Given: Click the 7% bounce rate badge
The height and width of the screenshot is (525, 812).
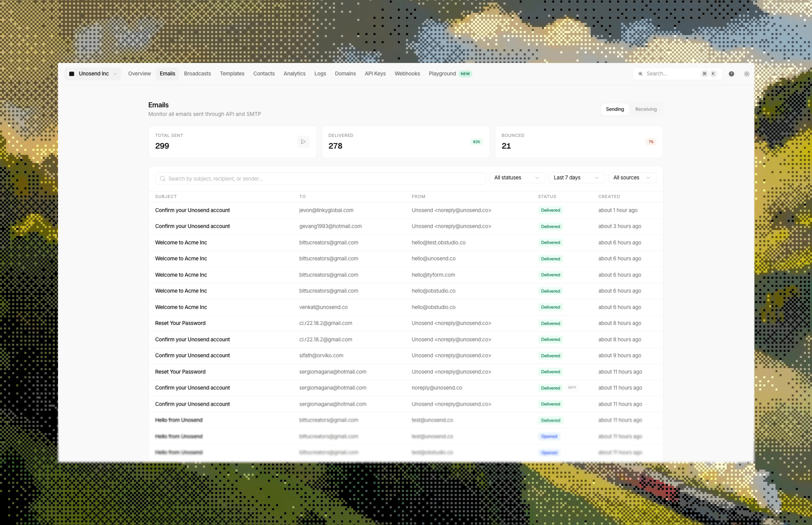Looking at the screenshot, I should tap(650, 142).
